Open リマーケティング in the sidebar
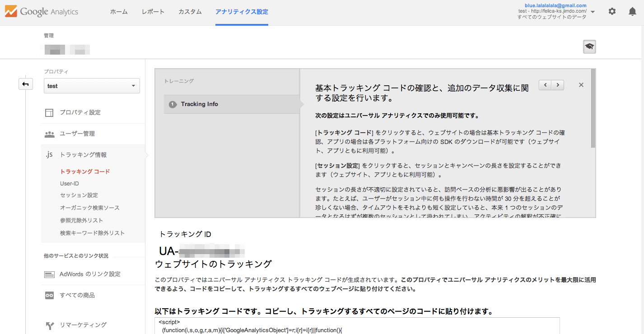The width and height of the screenshot is (644, 334). pos(83,325)
